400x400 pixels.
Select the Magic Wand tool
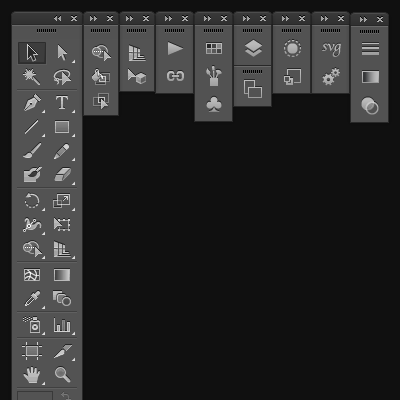pyautogui.click(x=32, y=77)
